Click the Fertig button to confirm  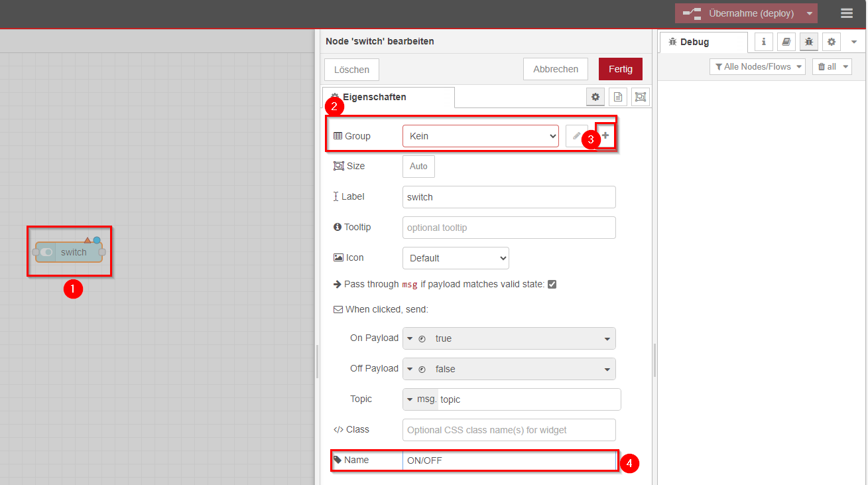[x=620, y=68]
